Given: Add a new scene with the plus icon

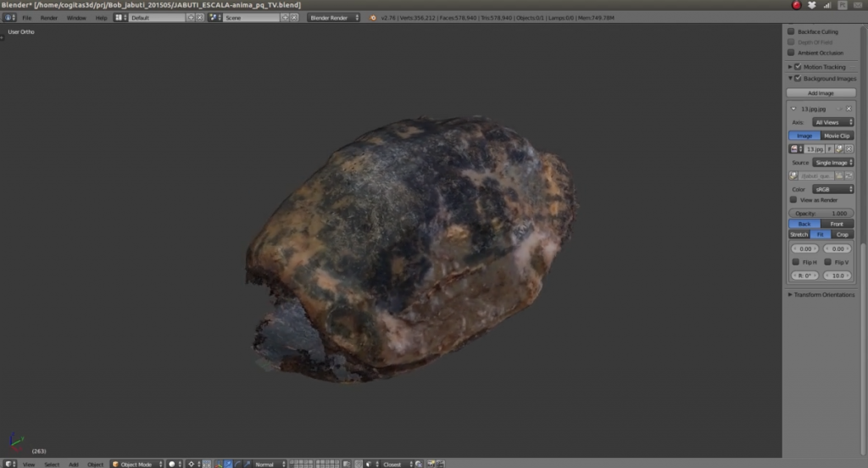Looking at the screenshot, I should pyautogui.click(x=285, y=18).
